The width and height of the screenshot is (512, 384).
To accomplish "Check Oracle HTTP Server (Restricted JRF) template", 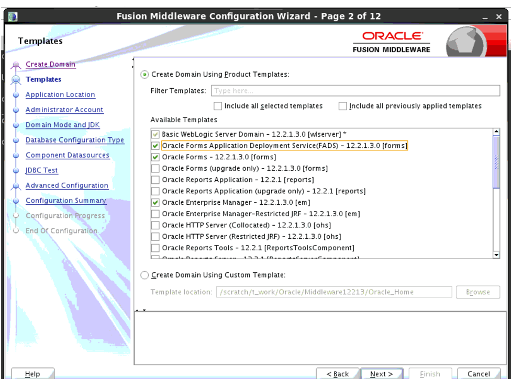I will tap(155, 237).
